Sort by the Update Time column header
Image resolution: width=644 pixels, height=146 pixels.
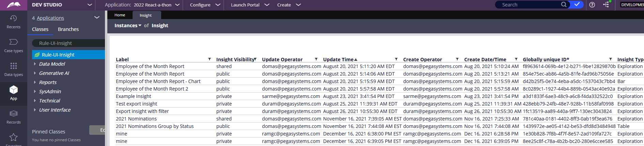point(338,60)
